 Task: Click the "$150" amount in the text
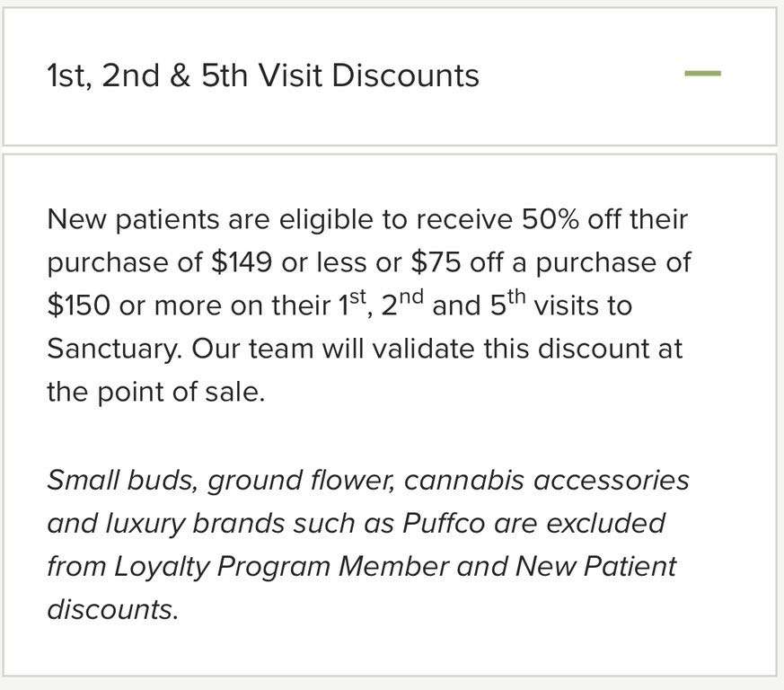click(79, 305)
